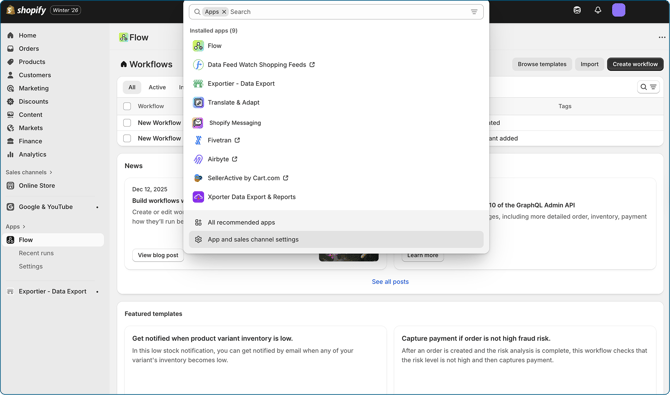Click the Finance bank icon in sidebar

11,141
